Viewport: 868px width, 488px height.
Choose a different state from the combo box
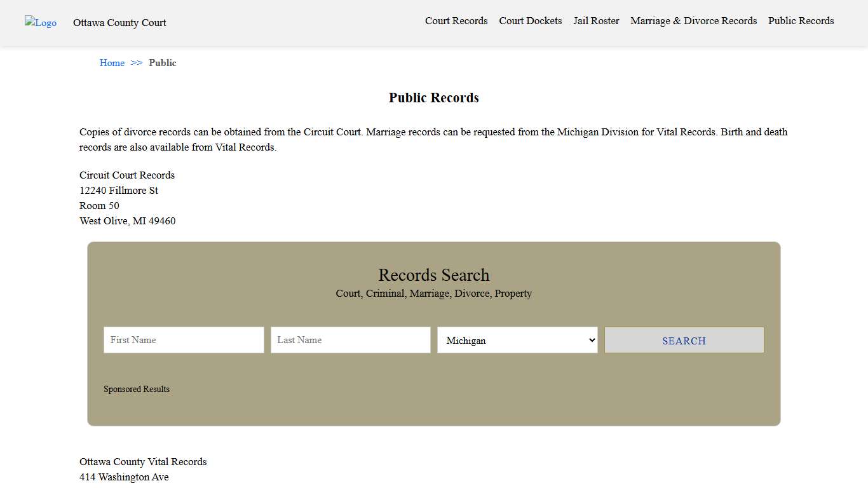click(517, 340)
